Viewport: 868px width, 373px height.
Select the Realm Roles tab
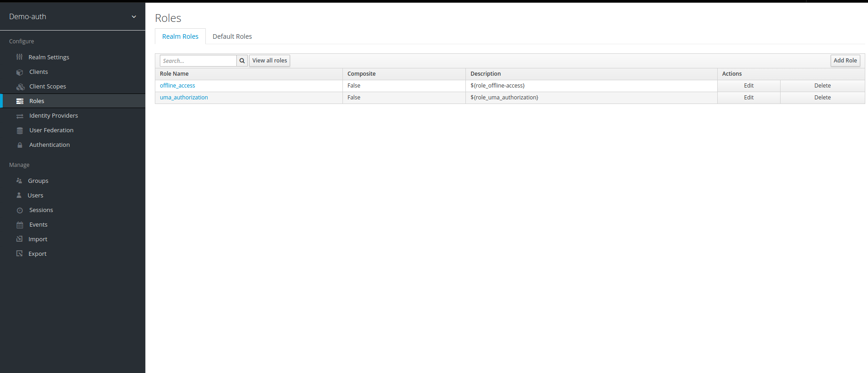tap(180, 36)
